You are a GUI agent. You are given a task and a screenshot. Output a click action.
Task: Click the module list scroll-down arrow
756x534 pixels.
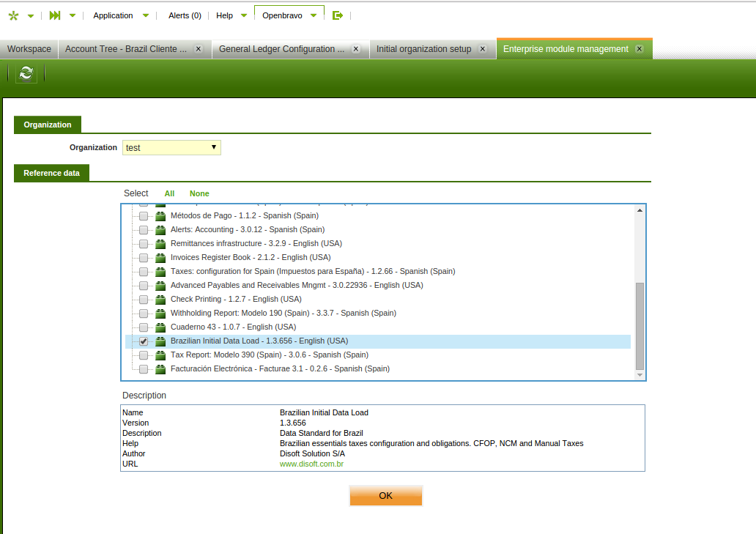coord(640,375)
